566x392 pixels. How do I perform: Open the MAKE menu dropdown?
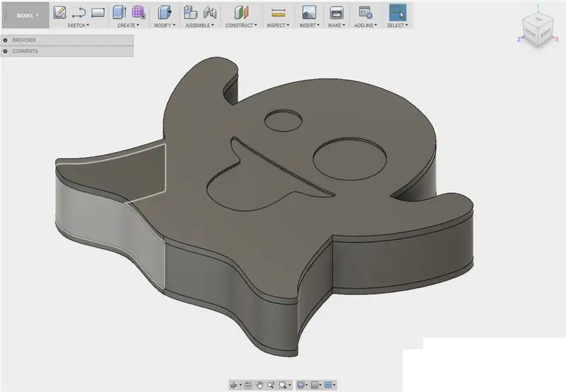337,25
